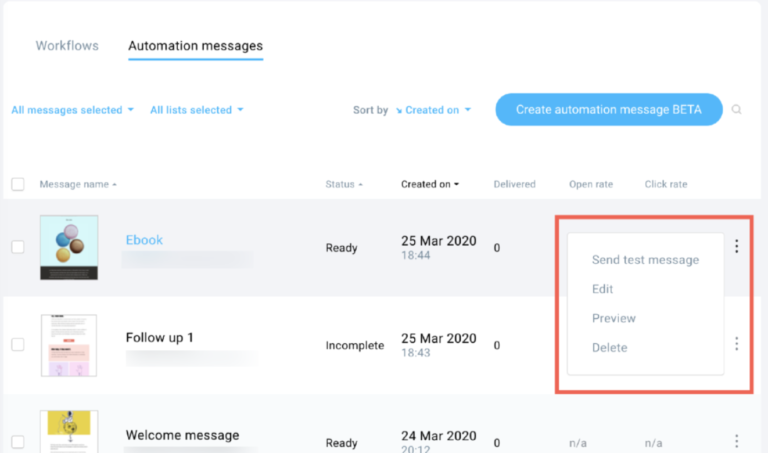
Task: Click Create automation message BETA button
Action: (608, 110)
